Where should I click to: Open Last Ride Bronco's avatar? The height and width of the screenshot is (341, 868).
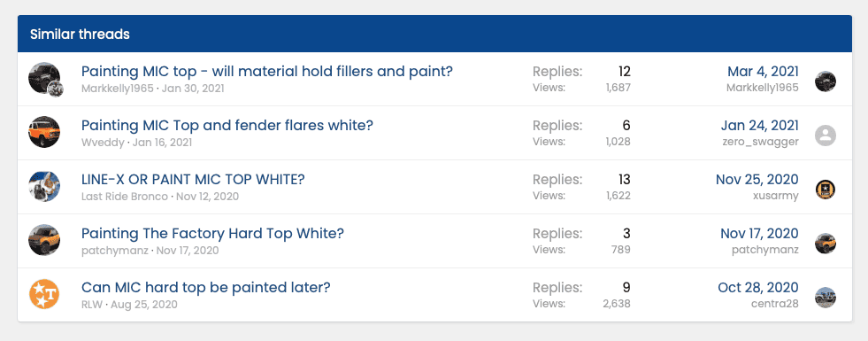point(44,186)
